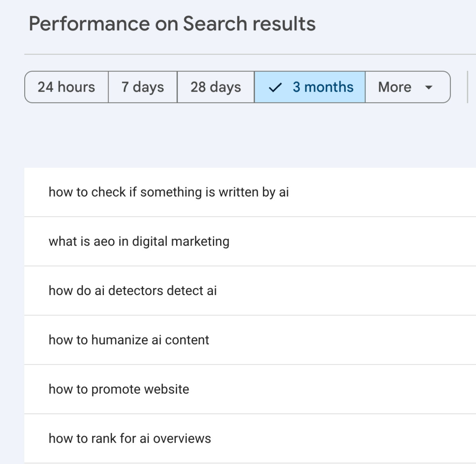Select the 'how to promote website' query
This screenshot has height=464, width=476.
(x=119, y=389)
